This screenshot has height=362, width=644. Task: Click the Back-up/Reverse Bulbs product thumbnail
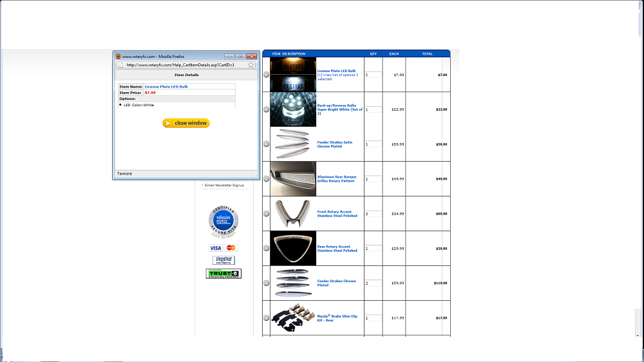point(293,109)
